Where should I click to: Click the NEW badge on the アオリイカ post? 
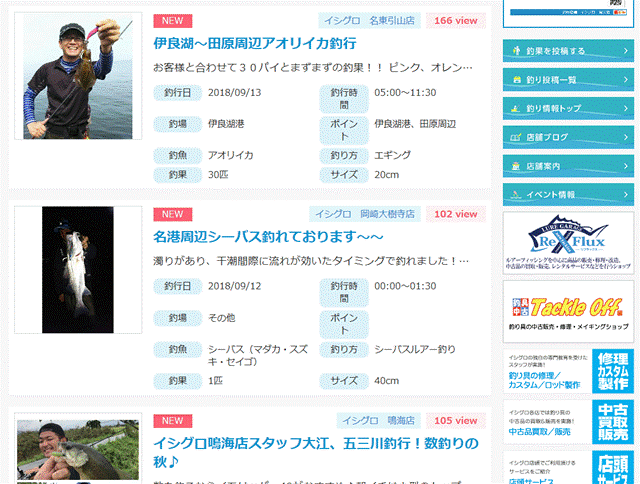(173, 21)
